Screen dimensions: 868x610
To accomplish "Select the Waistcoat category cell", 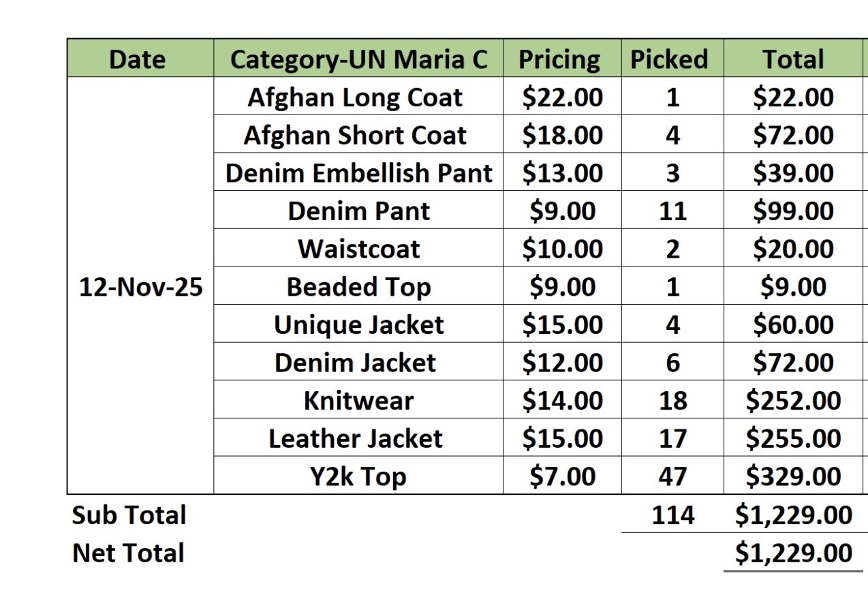I will tap(358, 249).
